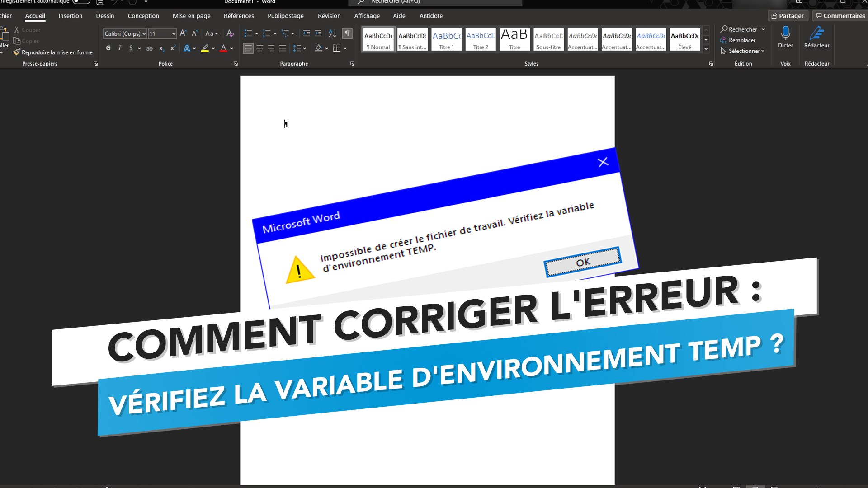Apply strikethrough formatting icon
This screenshot has width=868, height=488.
149,48
